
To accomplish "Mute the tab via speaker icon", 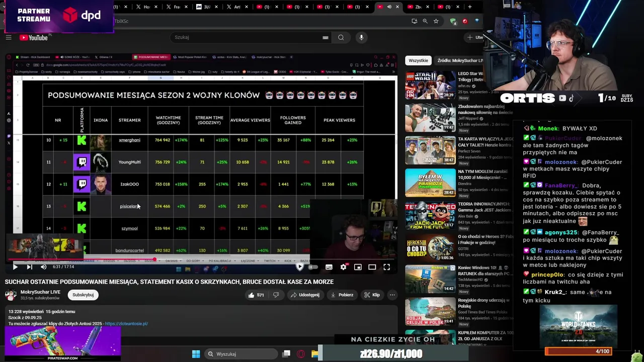I will [389, 7].
